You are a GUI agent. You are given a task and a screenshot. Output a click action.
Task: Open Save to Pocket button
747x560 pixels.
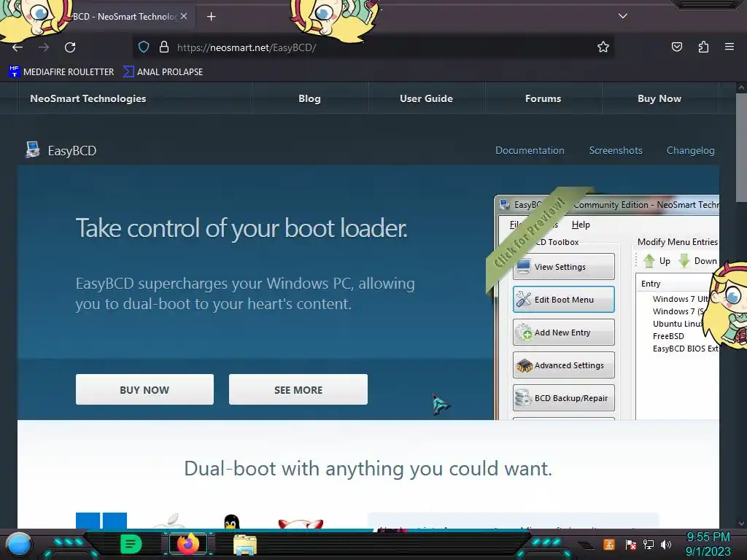tap(676, 47)
